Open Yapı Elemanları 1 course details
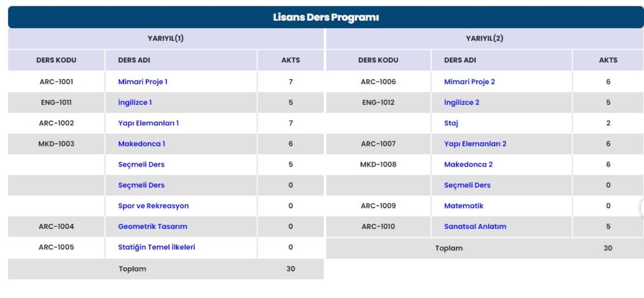 [148, 123]
